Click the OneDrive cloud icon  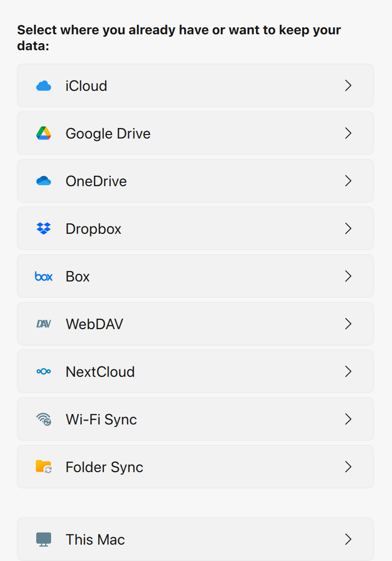44,181
